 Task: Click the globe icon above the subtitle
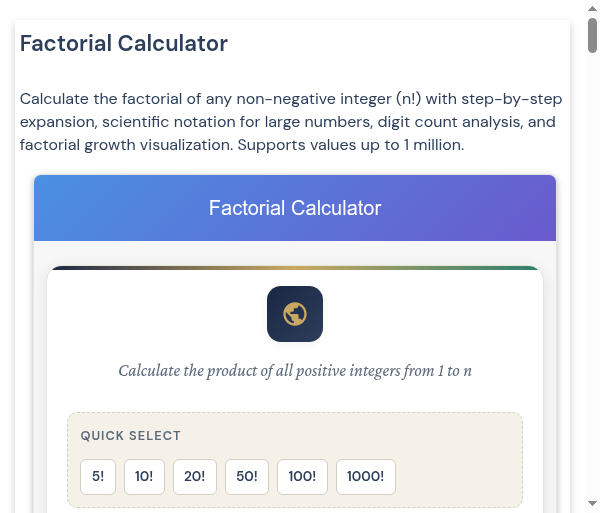(295, 314)
